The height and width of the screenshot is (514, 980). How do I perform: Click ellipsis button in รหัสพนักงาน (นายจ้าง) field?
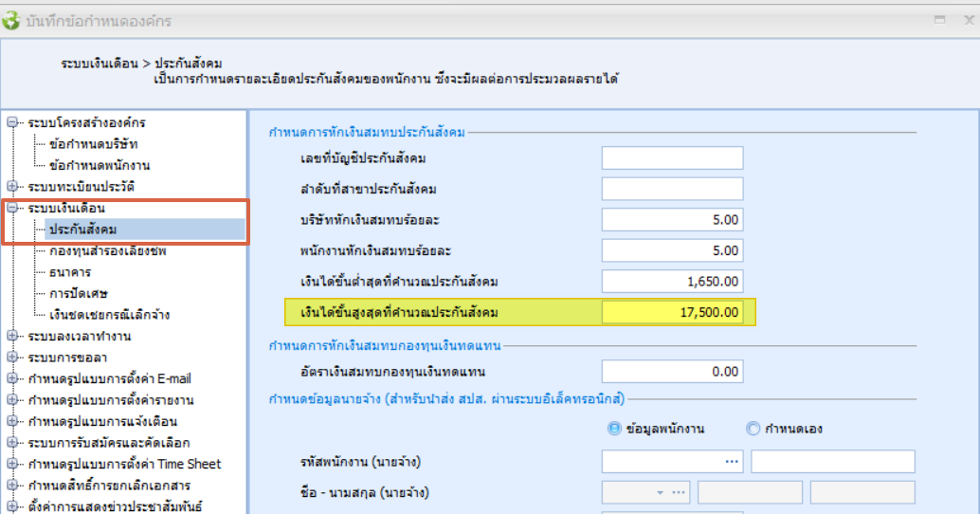pyautogui.click(x=731, y=462)
